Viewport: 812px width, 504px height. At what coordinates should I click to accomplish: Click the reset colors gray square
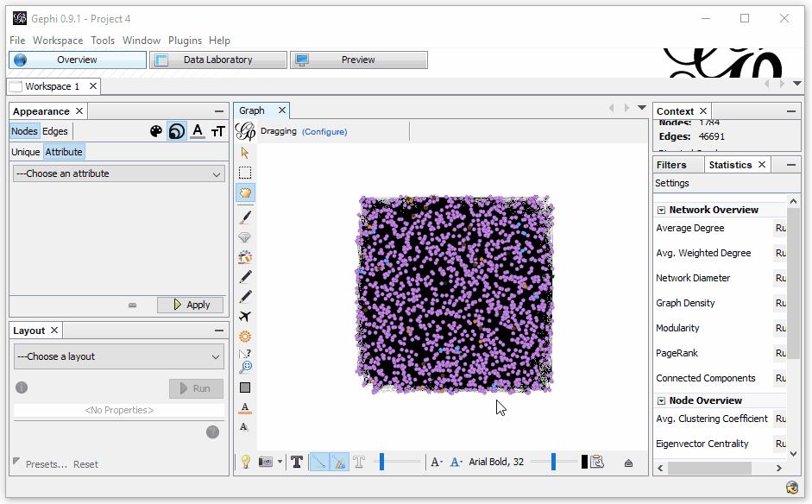coord(245,387)
